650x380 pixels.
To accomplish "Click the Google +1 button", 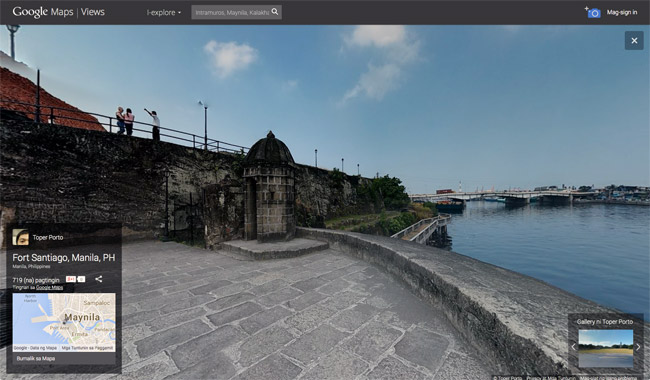I will click(x=71, y=279).
